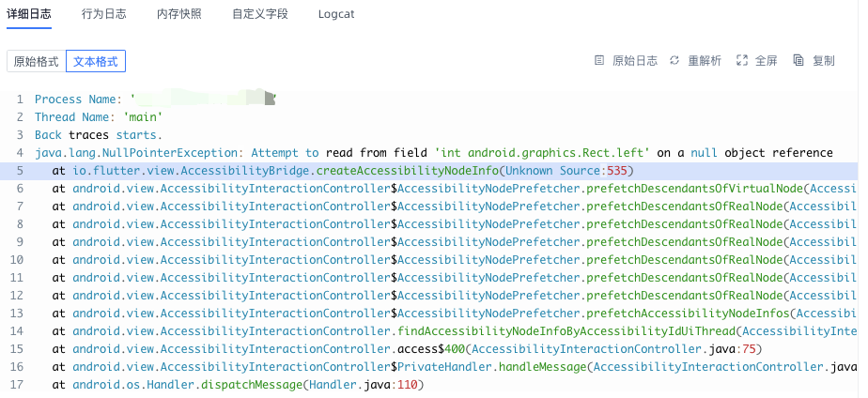The image size is (868, 398).
Task: Click the 重解析 refresh icon
Action: tap(674, 60)
